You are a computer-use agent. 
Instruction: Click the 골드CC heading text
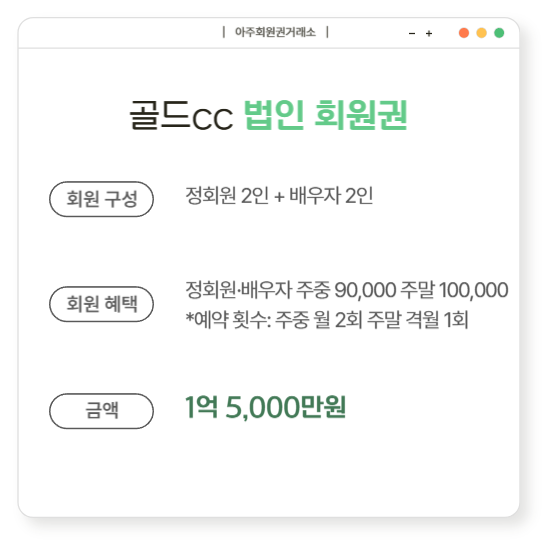(181, 115)
